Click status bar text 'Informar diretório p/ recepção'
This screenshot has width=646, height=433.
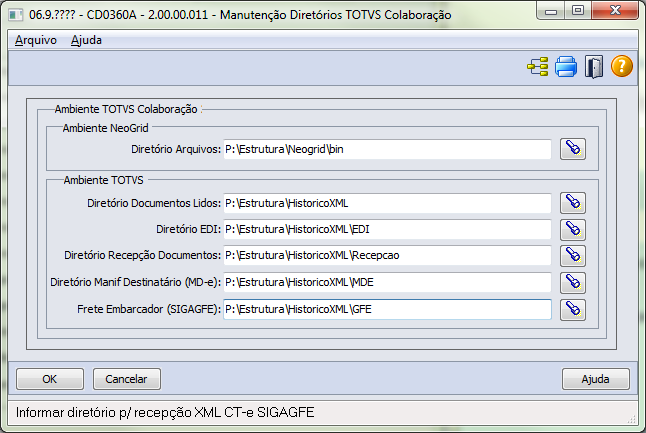103,412
